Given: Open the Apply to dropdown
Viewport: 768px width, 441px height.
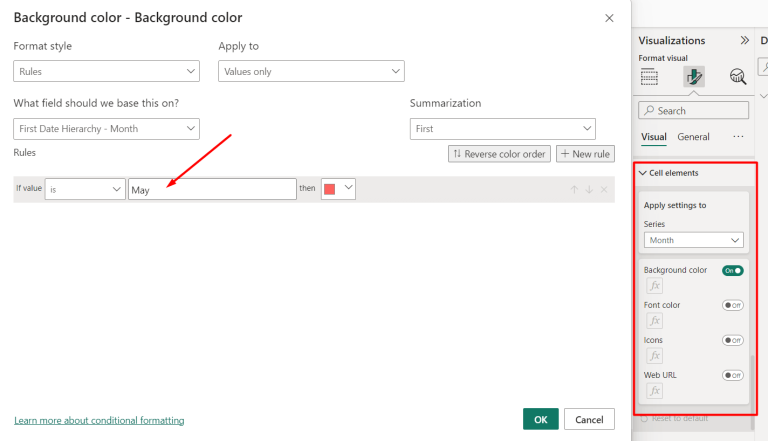Looking at the screenshot, I should coord(311,71).
